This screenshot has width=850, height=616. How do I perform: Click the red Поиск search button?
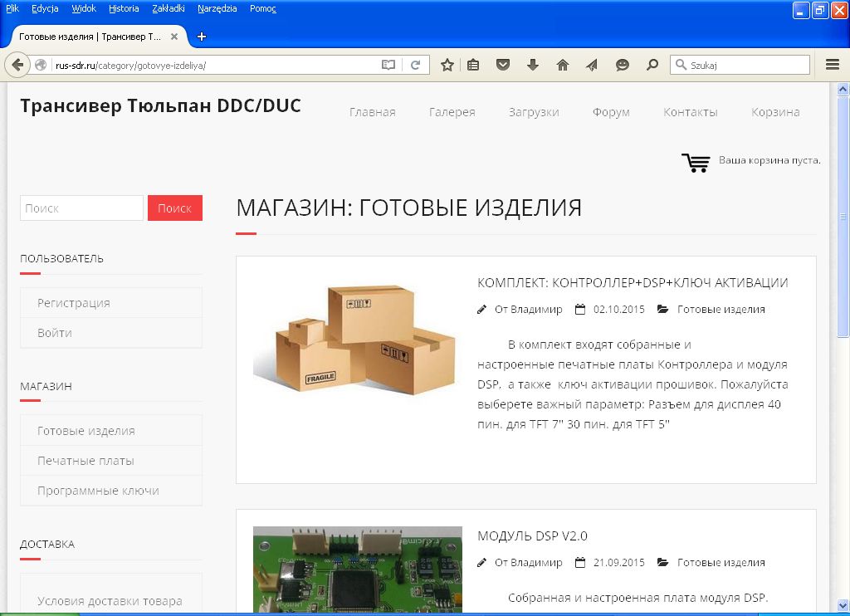[x=174, y=208]
